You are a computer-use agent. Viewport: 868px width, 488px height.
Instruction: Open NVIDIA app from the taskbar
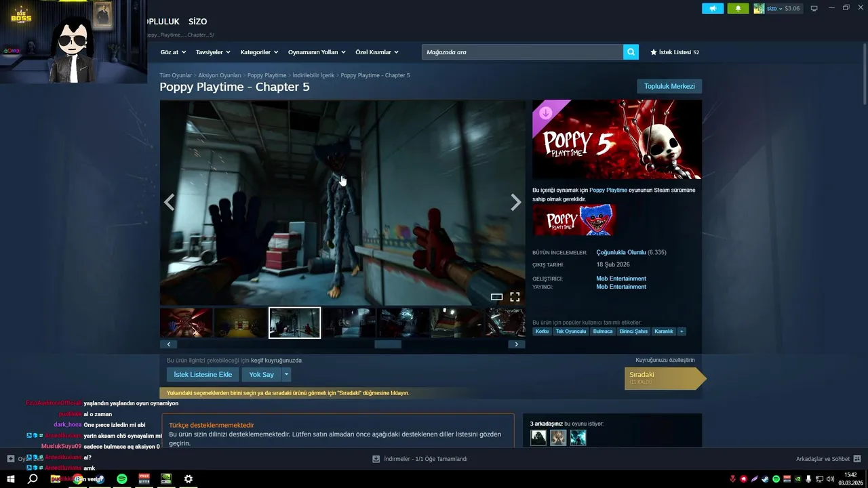166,479
